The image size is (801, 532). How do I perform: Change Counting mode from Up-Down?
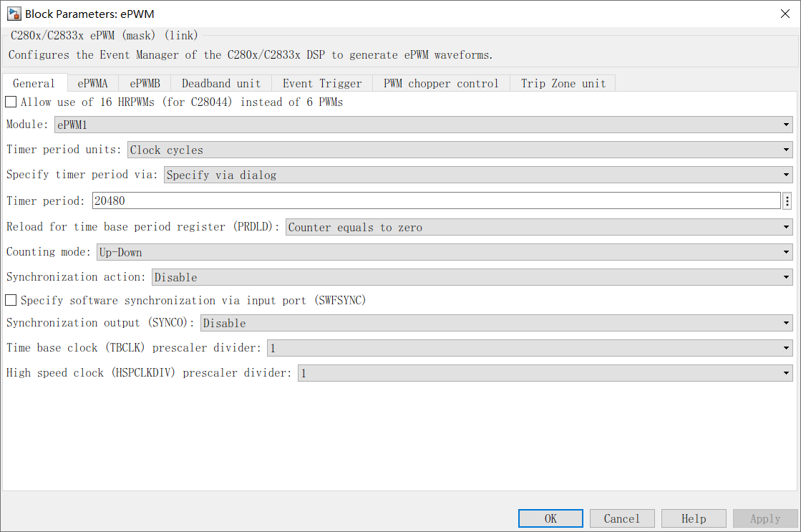tap(445, 252)
